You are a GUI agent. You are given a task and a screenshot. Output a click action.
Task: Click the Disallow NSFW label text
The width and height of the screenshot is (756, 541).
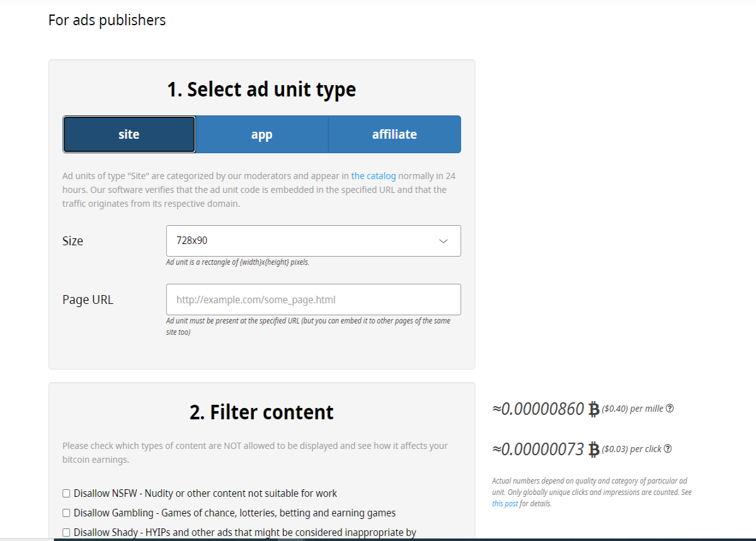205,493
